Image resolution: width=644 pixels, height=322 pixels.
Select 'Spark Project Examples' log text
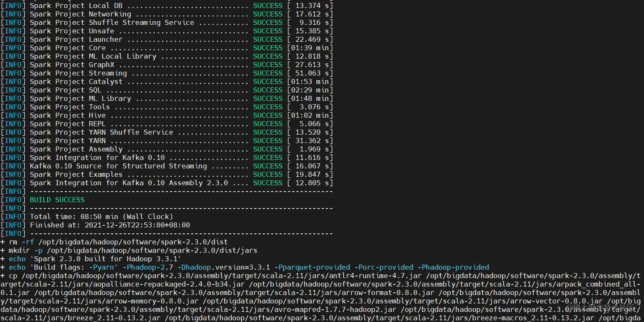(x=76, y=174)
